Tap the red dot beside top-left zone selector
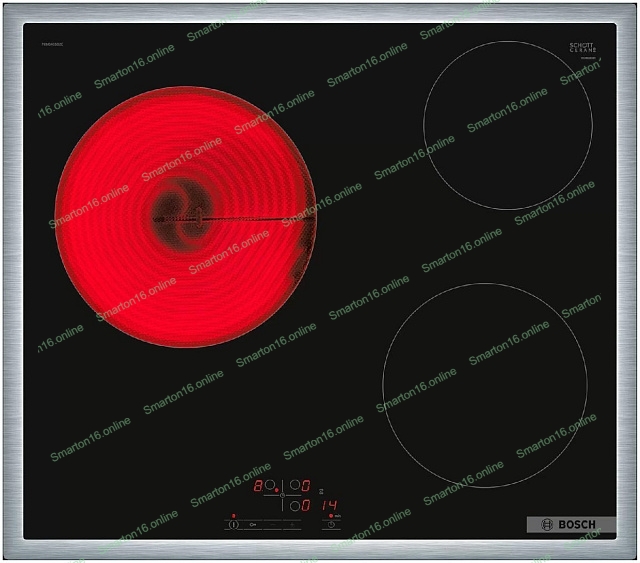This screenshot has height=563, width=640. tap(277, 490)
